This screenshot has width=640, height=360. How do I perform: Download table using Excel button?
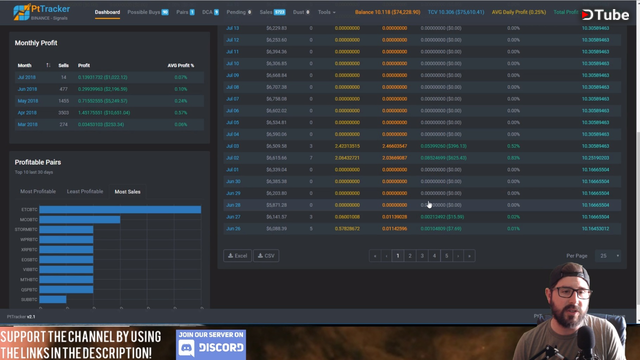238,256
